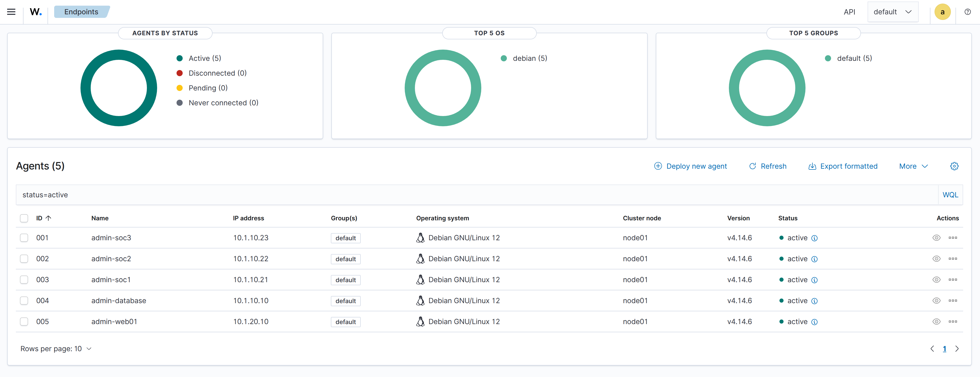Open agent admin-soc3 by name
The width and height of the screenshot is (980, 377).
[111, 238]
